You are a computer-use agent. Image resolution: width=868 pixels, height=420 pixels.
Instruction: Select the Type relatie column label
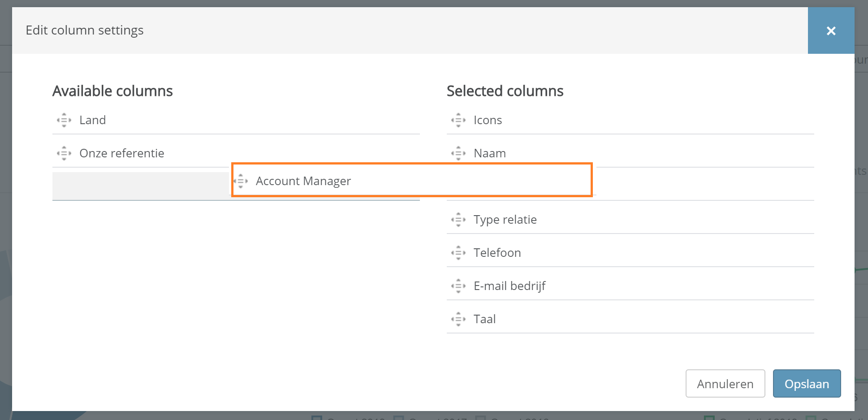tap(505, 220)
